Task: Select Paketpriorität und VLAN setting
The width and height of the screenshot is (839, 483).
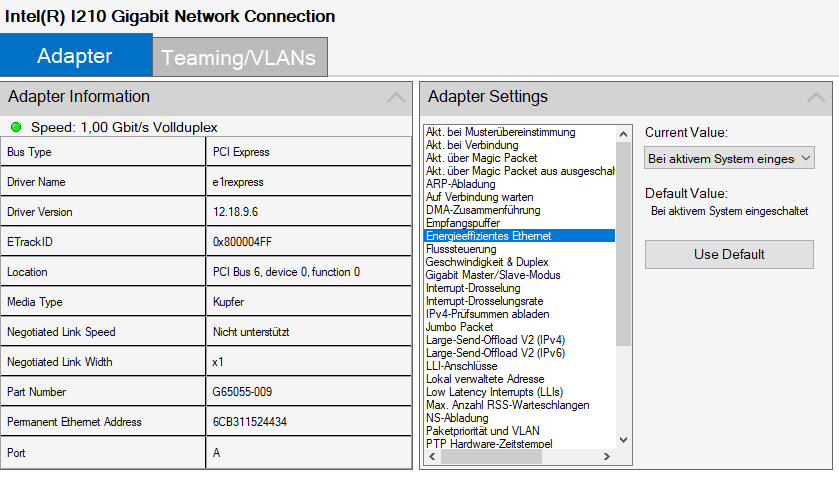Action: [483, 431]
